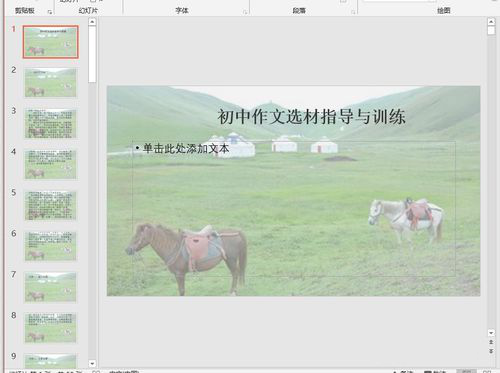The height and width of the screenshot is (373, 500).
Task: Click the 段落 group label
Action: tap(299, 11)
